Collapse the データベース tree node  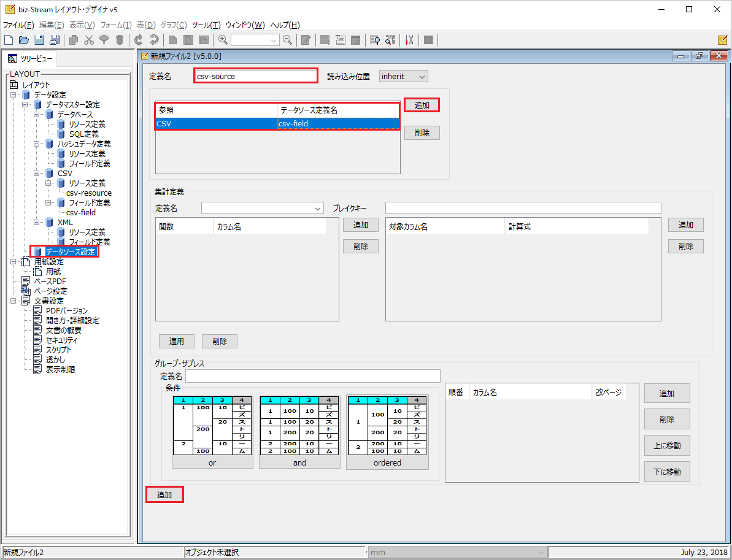click(x=37, y=114)
